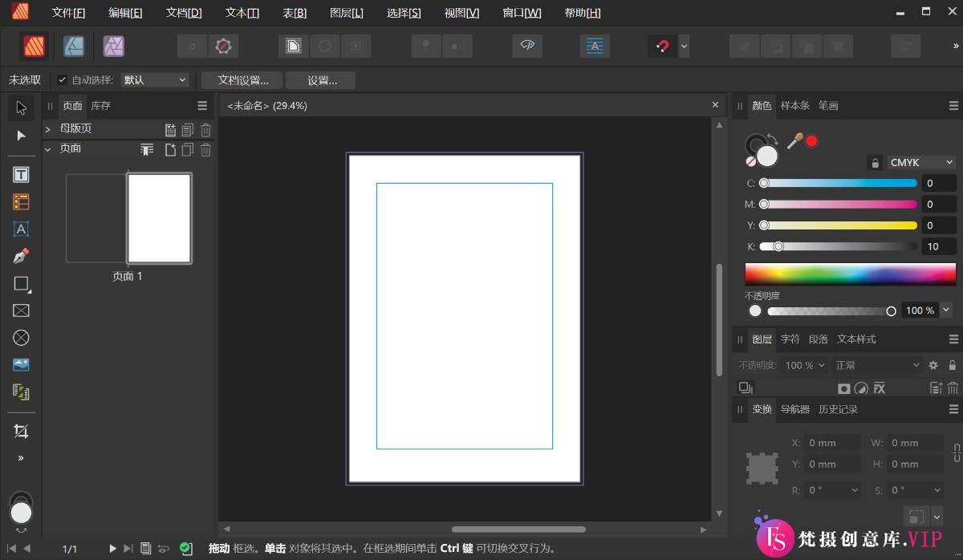Select the Frame Text tool

pyautogui.click(x=21, y=174)
